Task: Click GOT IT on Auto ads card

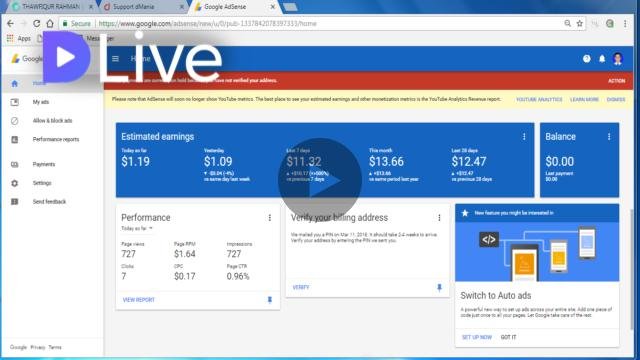Action: [508, 338]
